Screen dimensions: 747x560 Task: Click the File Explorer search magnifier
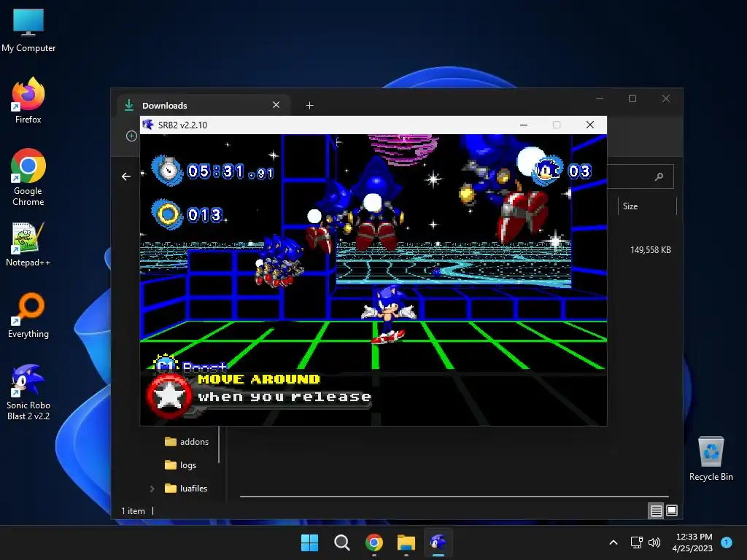tap(659, 176)
